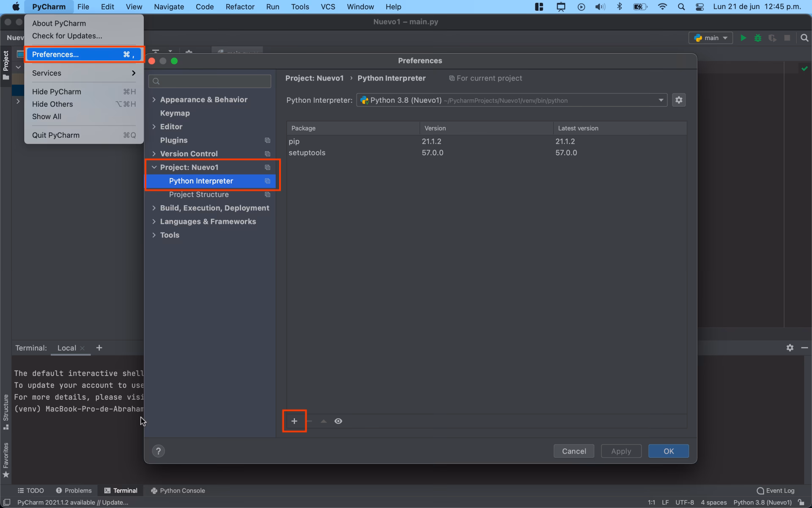This screenshot has width=812, height=508.
Task: Open Search Everywhere magnifier in PyCharm toolbar
Action: pos(804,38)
